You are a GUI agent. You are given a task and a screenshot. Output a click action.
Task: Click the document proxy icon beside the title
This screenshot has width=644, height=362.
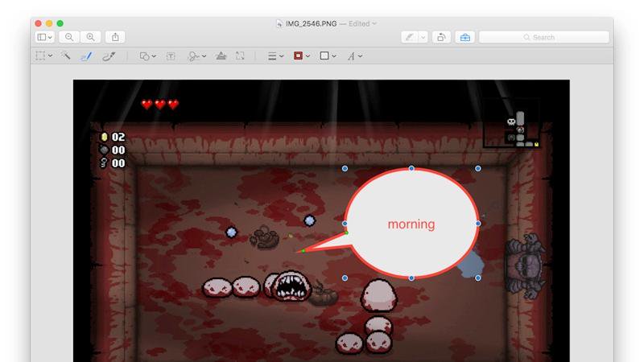pos(279,24)
